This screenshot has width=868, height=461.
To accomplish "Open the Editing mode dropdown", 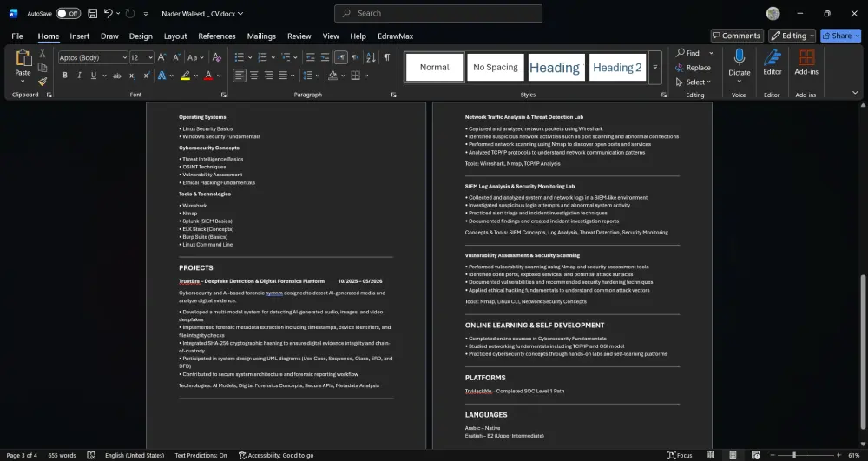I will [792, 36].
